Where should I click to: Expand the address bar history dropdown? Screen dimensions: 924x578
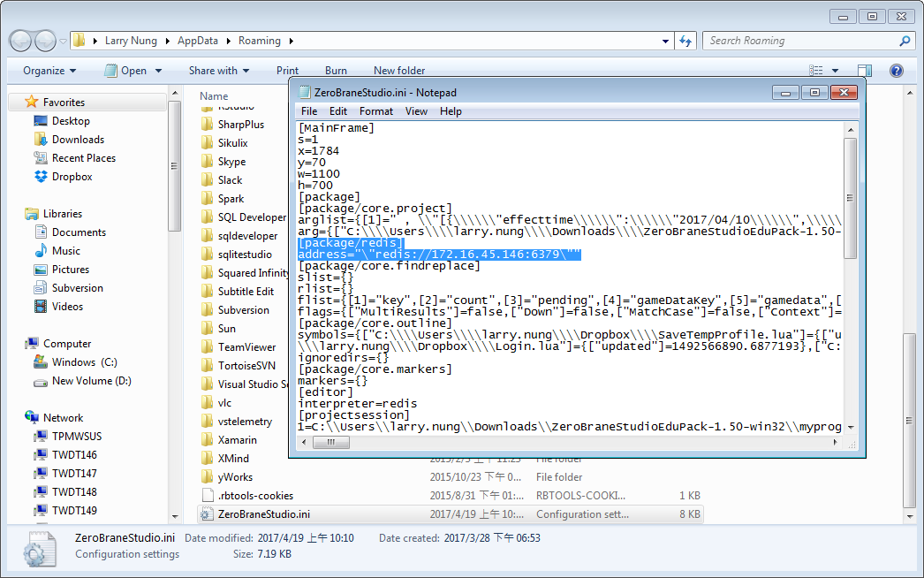pos(665,42)
